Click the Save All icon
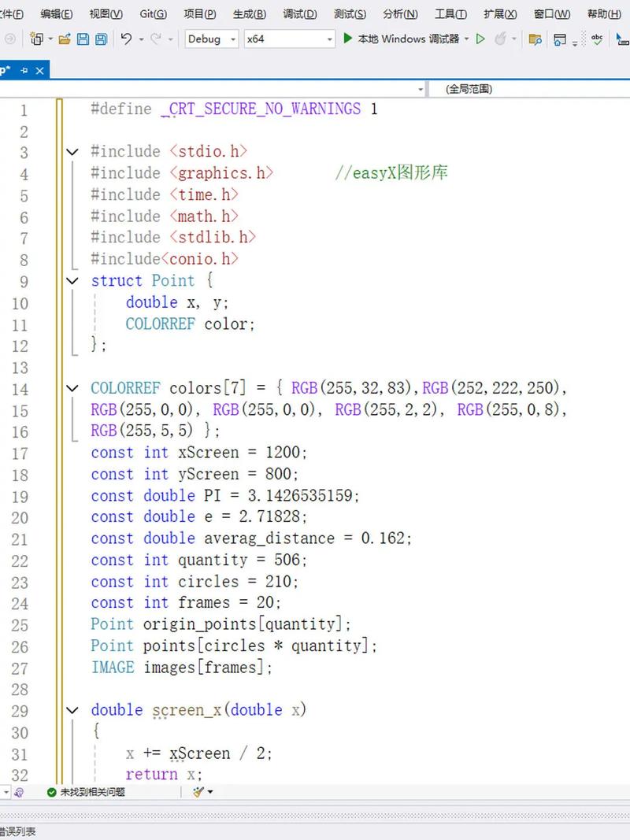Viewport: 630px width, 840px height. 100,39
